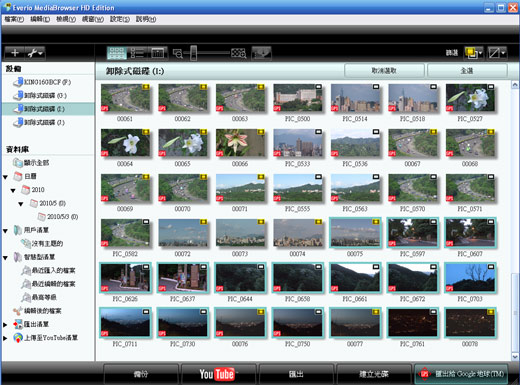Click the YouTube upload button
This screenshot has width=520, height=385.
[x=218, y=374]
